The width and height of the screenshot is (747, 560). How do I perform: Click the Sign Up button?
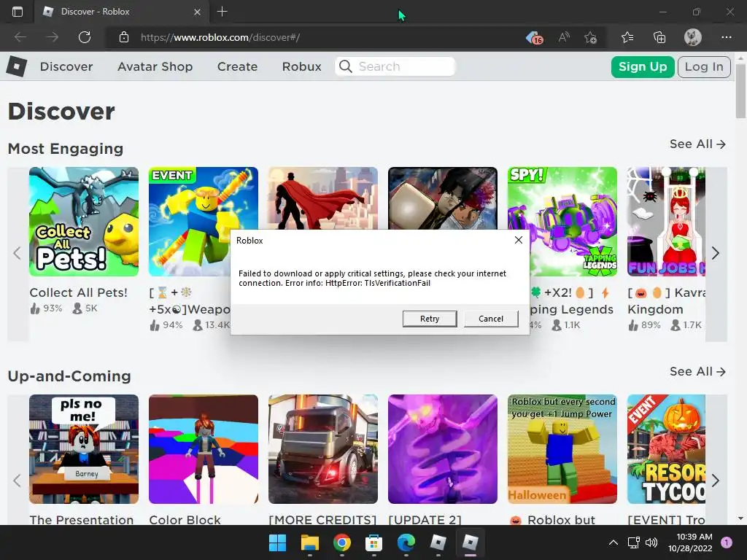click(643, 66)
